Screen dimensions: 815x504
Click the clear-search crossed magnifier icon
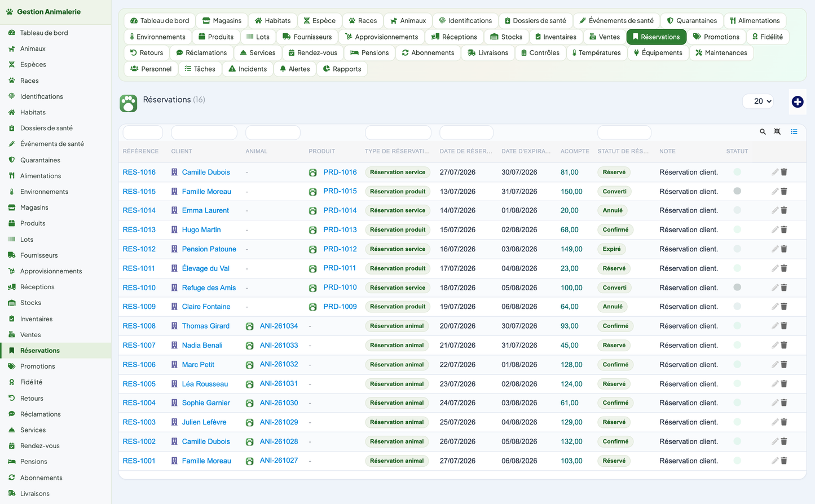pyautogui.click(x=777, y=131)
